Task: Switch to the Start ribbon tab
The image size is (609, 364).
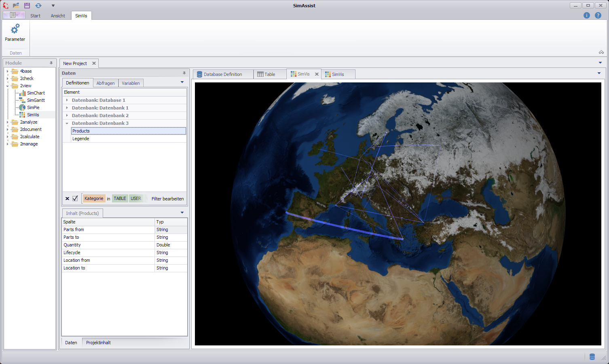Action: coord(35,16)
